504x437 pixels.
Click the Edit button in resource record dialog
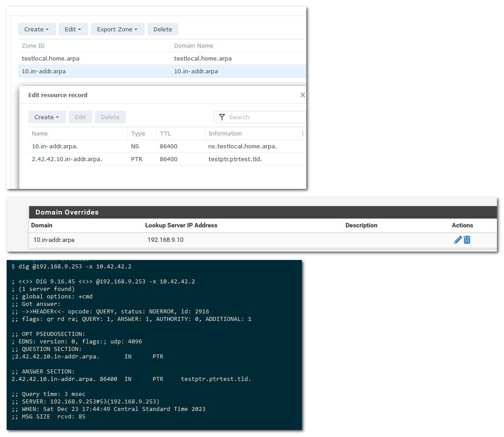coord(80,117)
